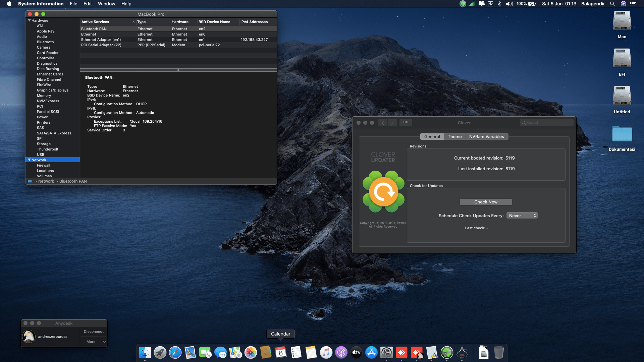This screenshot has width=644, height=362.
Task: Open the App Store from the dock
Action: click(x=371, y=353)
